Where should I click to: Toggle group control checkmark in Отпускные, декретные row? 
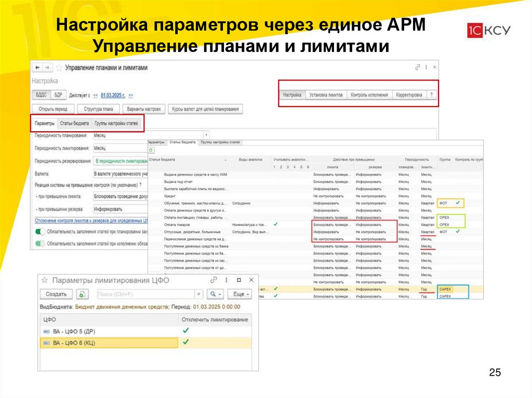(458, 231)
